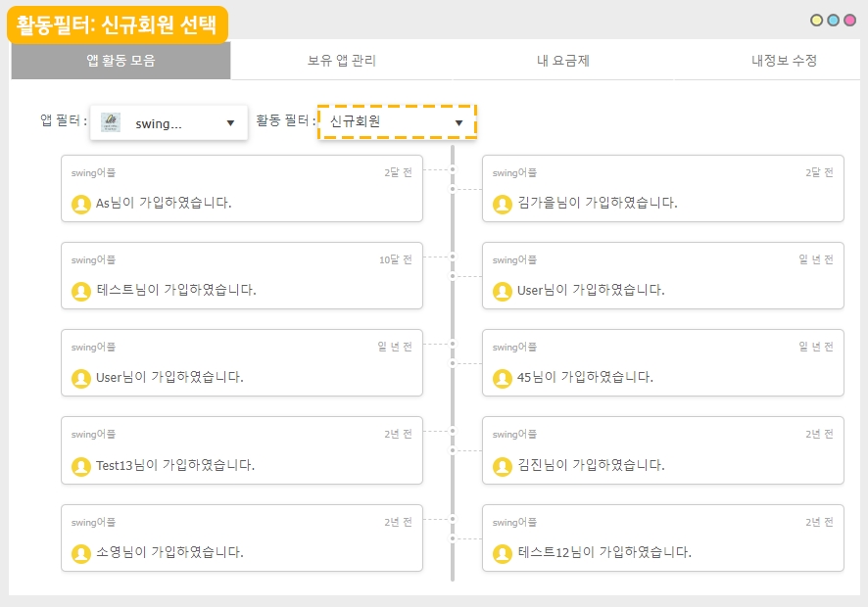The width and height of the screenshot is (868, 607).
Task: Open the 앱 필터 dropdown showing swing
Action: (169, 123)
